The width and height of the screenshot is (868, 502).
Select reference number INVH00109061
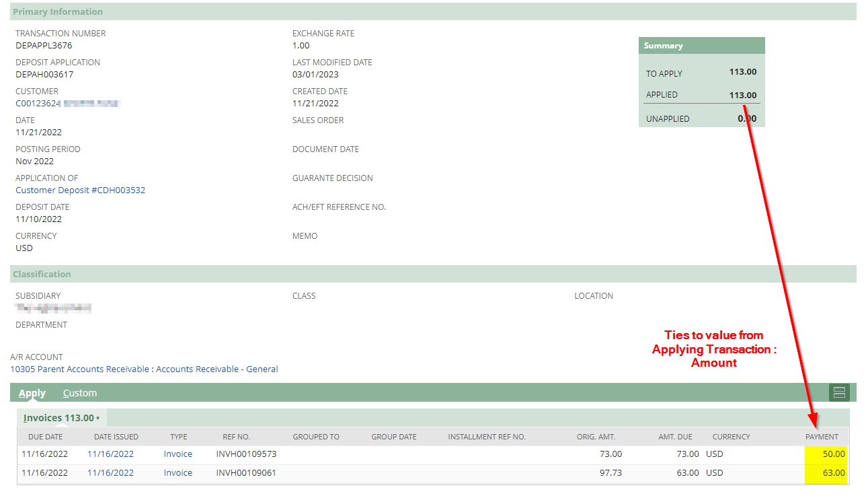coord(246,473)
